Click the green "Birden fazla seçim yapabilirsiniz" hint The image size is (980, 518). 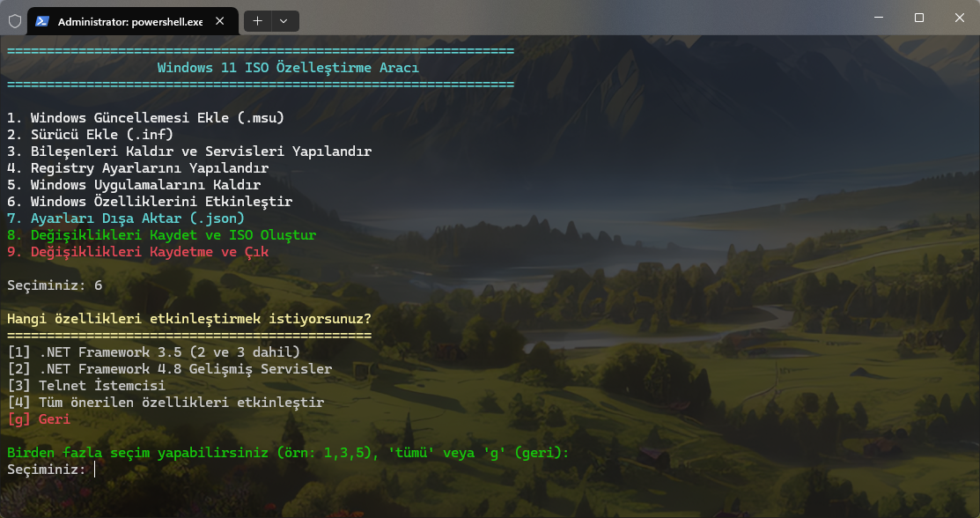click(x=288, y=453)
